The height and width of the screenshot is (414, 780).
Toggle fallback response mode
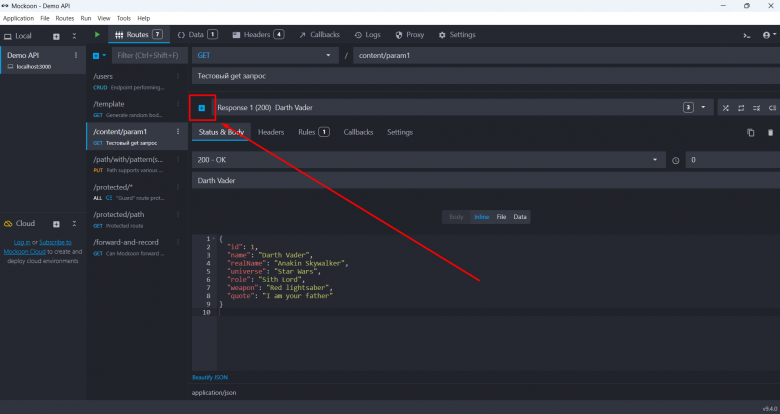pos(772,108)
